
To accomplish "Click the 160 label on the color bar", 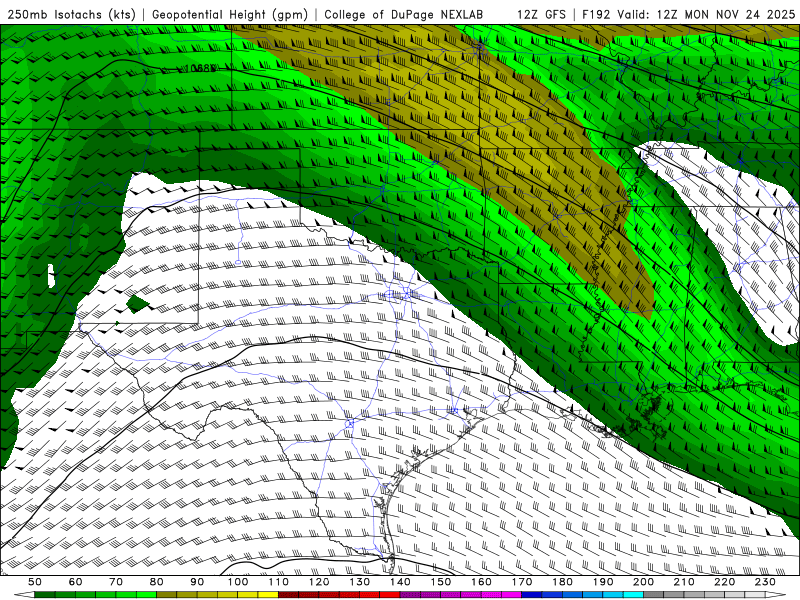I will click(x=481, y=582).
